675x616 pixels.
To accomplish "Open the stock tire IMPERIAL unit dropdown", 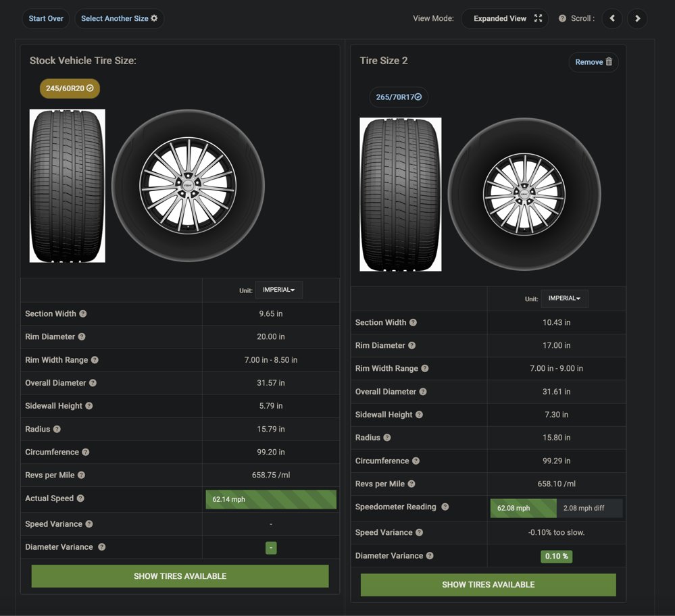I will pyautogui.click(x=279, y=290).
